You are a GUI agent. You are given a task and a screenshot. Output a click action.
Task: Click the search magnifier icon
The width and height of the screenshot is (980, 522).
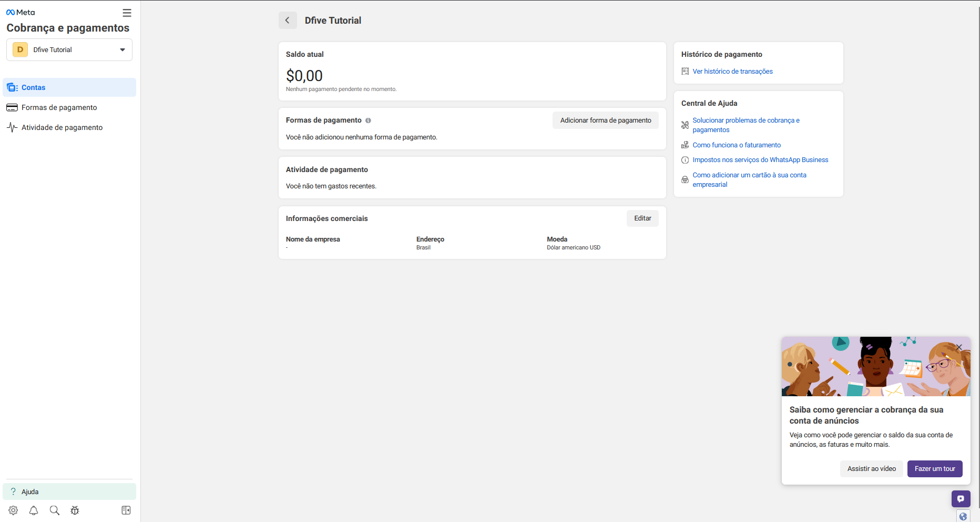pyautogui.click(x=54, y=510)
